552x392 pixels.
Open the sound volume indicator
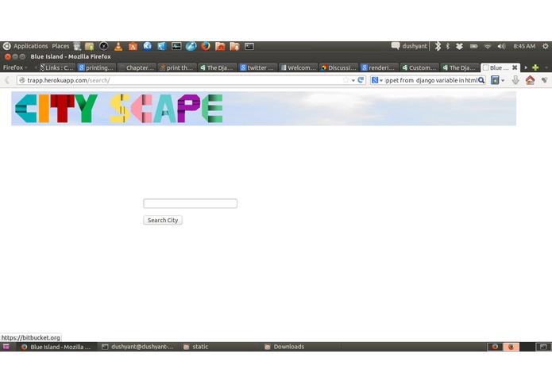click(x=501, y=46)
